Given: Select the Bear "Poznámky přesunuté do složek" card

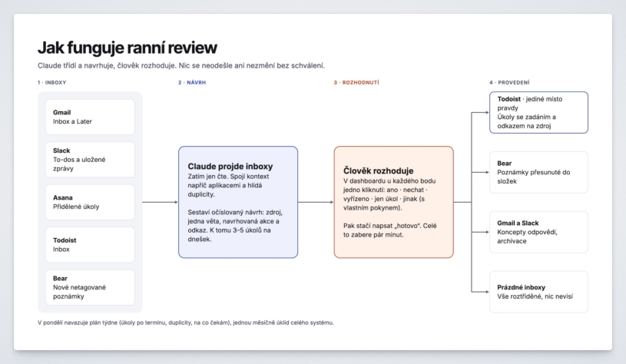Looking at the screenshot, I should pos(538,173).
